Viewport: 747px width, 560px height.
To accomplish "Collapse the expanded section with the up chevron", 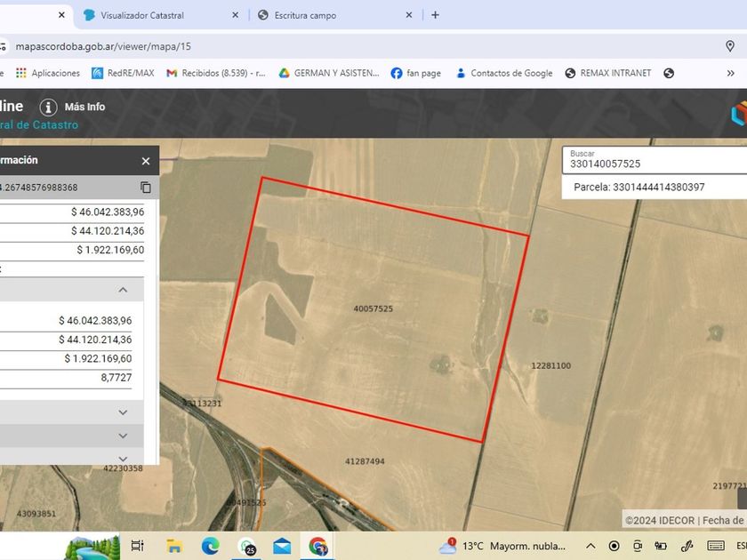I will [124, 290].
